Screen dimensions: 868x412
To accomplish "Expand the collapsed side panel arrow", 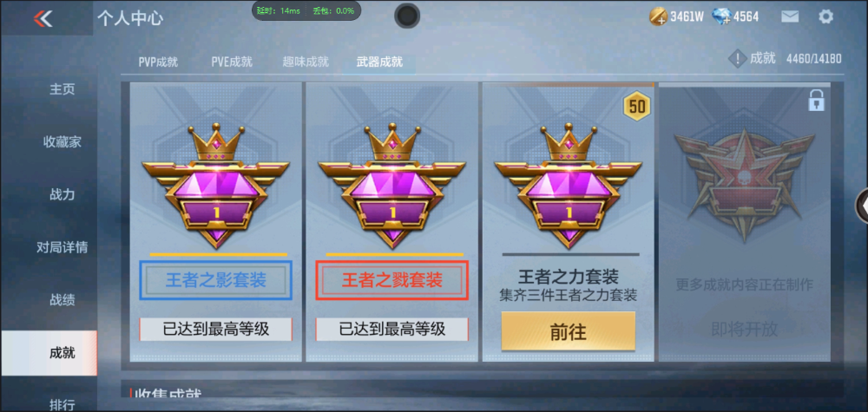I will [x=863, y=206].
